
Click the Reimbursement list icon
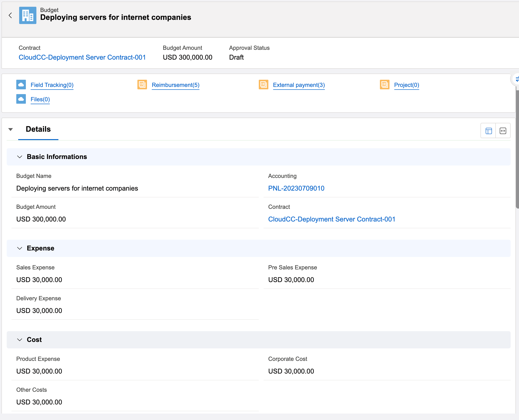[x=142, y=85]
